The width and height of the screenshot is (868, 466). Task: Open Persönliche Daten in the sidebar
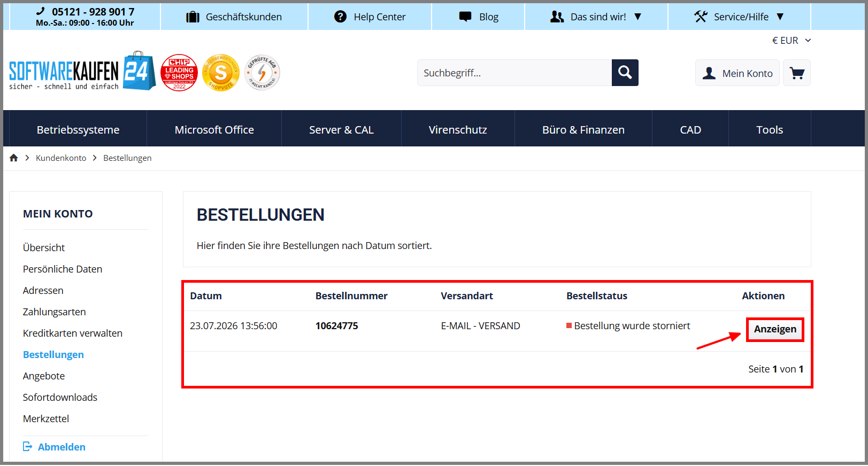tap(63, 269)
